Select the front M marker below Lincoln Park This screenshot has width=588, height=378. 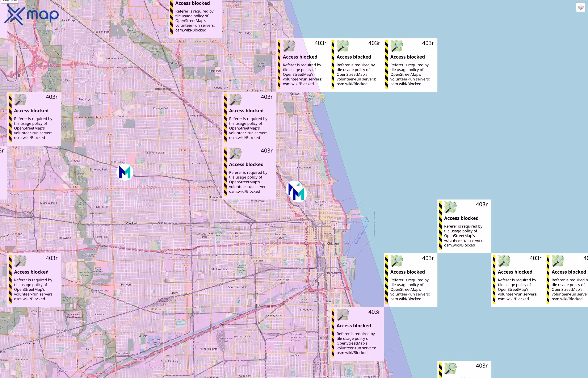(298, 194)
